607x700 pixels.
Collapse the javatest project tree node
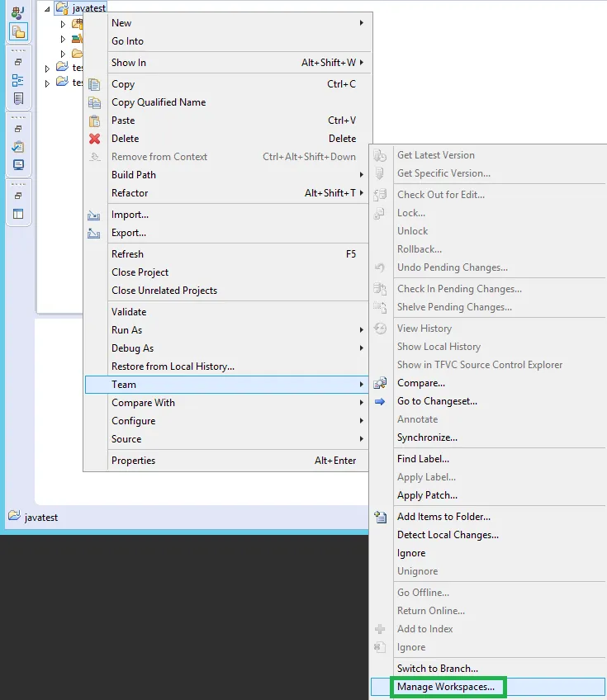47,9
